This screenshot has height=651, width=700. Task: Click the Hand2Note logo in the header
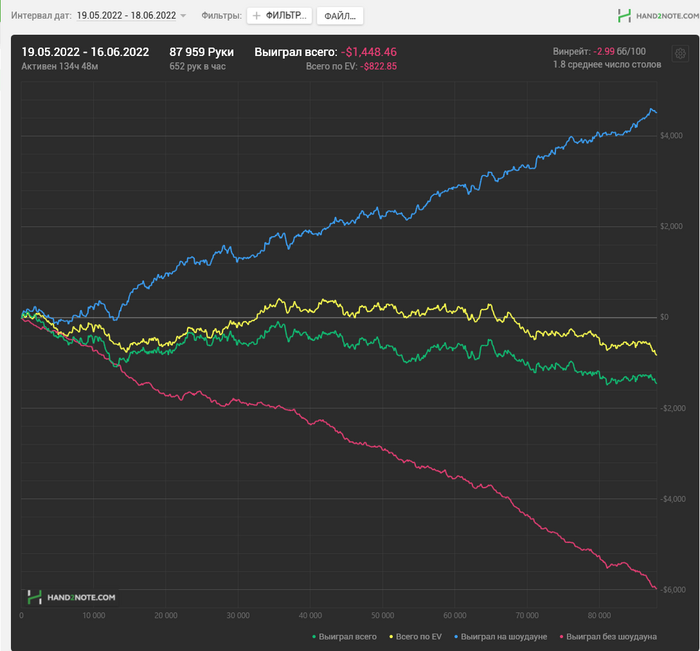(658, 16)
